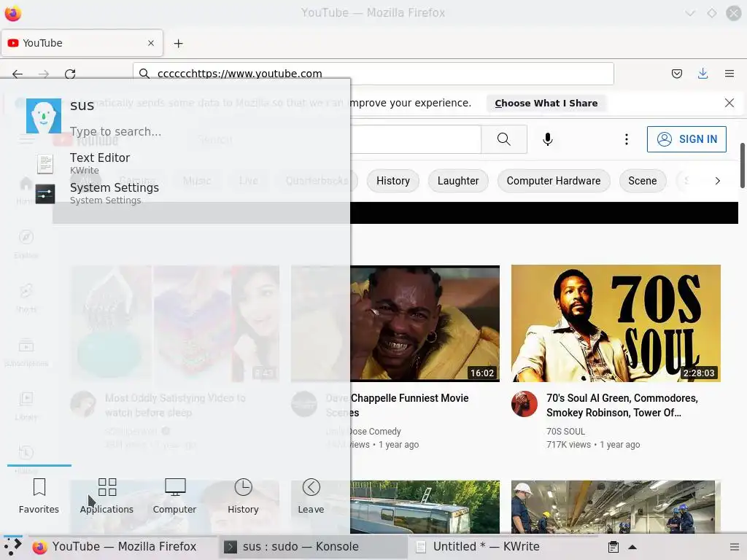The image size is (747, 560).
Task: Click the 70's Soul Al Green video title
Action: (x=622, y=405)
